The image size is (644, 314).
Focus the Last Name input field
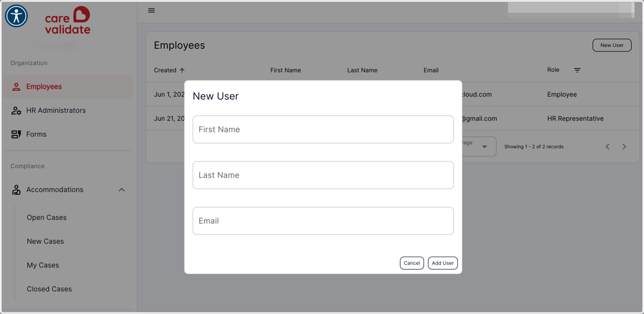click(323, 175)
